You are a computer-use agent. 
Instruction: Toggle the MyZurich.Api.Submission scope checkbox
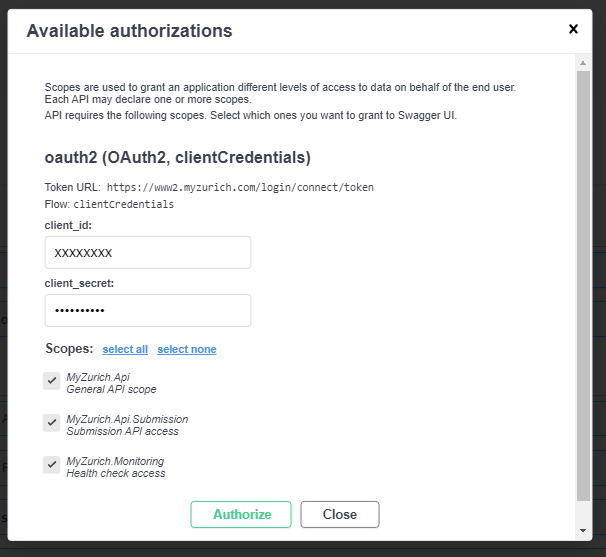pos(52,423)
